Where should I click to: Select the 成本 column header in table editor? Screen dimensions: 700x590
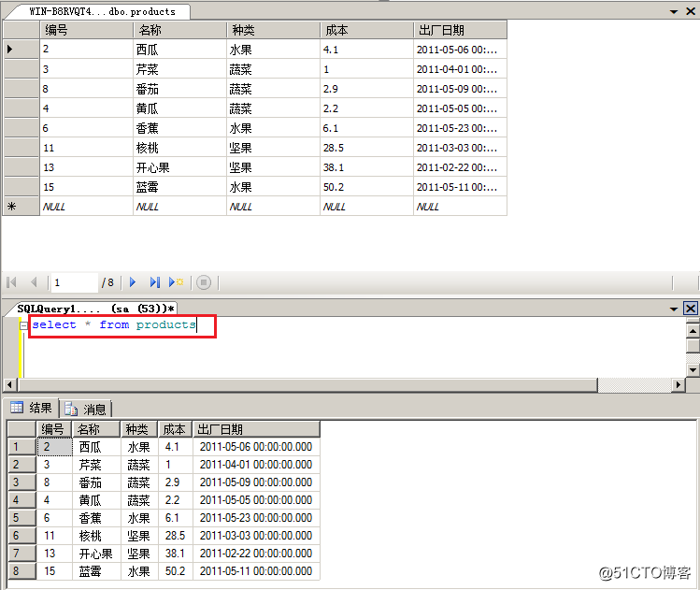366,30
